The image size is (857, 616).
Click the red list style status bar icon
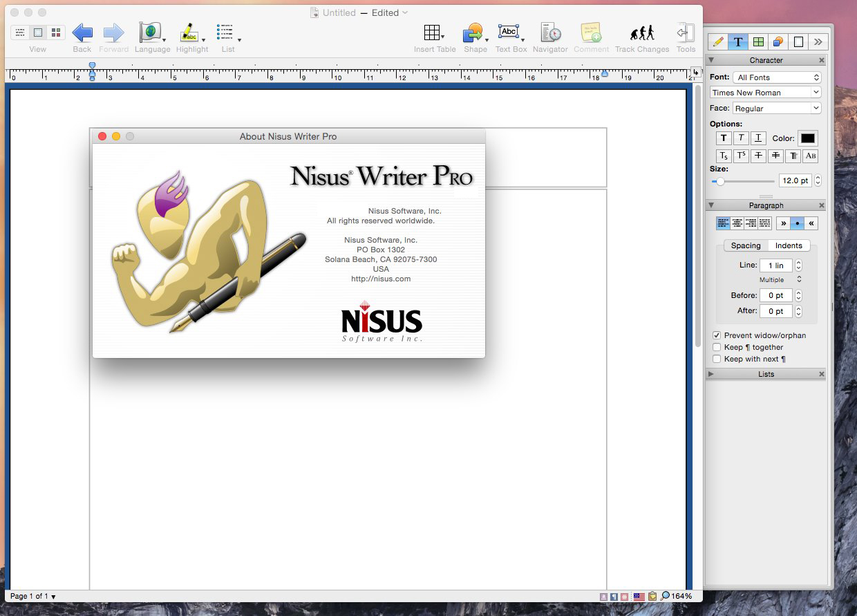pyautogui.click(x=624, y=596)
